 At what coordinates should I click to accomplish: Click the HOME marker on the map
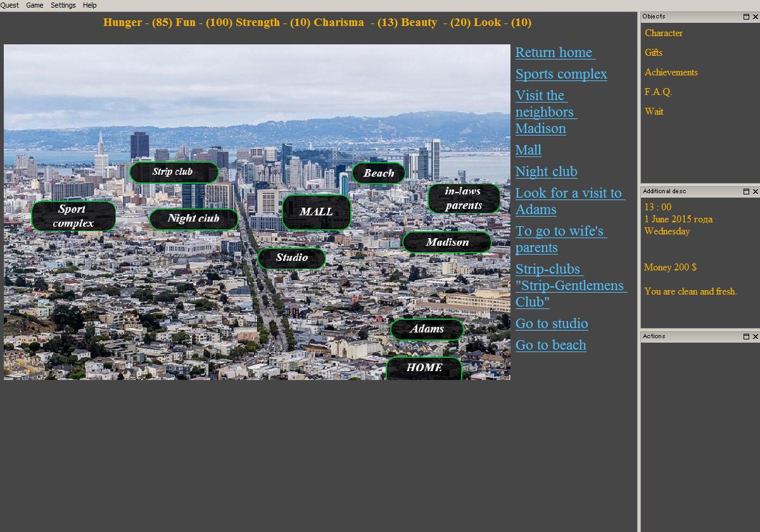424,367
